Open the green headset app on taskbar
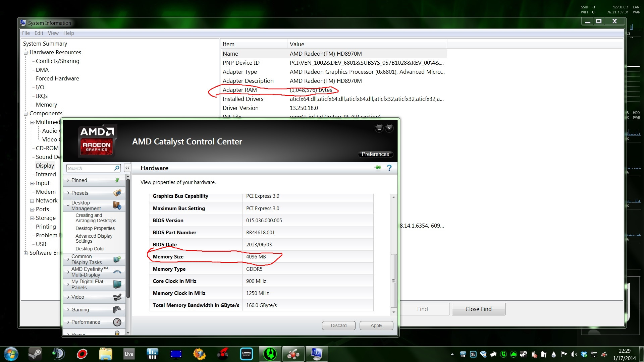The height and width of the screenshot is (362, 644). point(270,354)
